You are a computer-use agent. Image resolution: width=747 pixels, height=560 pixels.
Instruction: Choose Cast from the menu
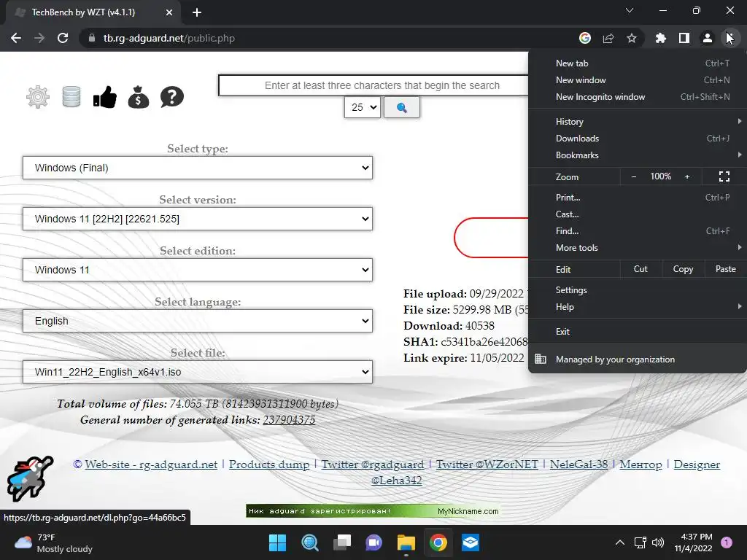638,214
